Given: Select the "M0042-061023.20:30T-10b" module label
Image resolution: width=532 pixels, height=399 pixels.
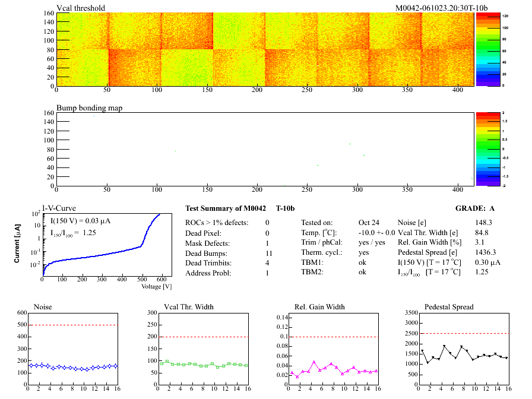Looking at the screenshot, I should click(x=441, y=8).
